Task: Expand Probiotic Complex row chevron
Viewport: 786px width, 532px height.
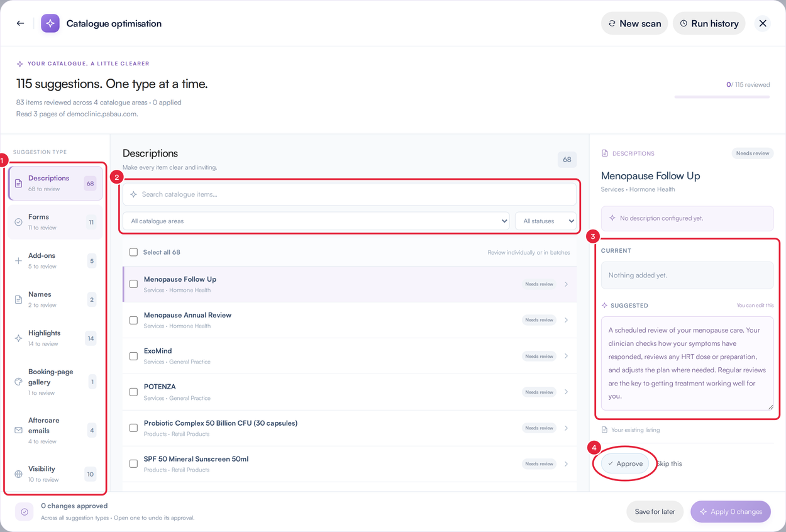Action: (566, 428)
